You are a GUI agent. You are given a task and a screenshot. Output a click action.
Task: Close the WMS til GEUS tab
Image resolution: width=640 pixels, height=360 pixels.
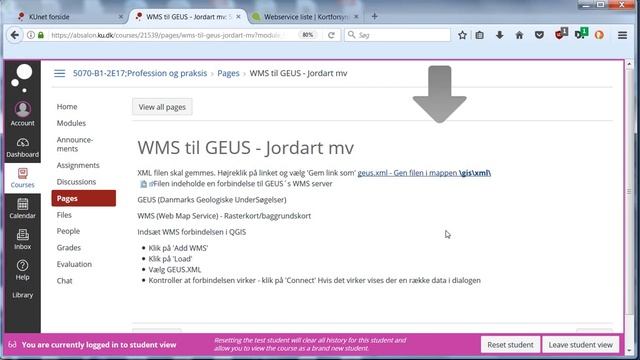(238, 17)
